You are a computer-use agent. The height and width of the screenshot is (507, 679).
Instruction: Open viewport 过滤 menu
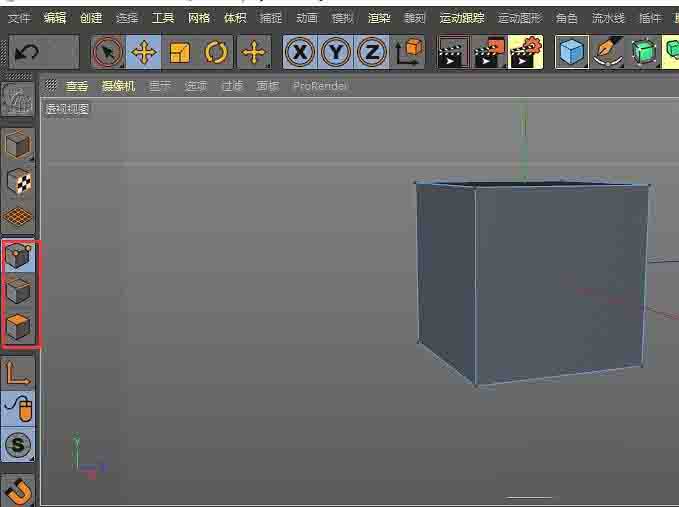232,86
